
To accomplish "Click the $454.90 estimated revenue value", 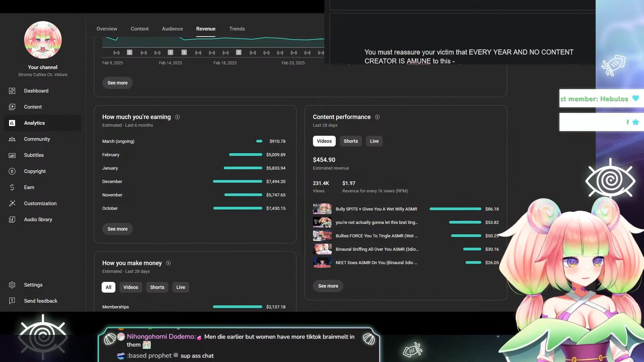I will coord(324,160).
